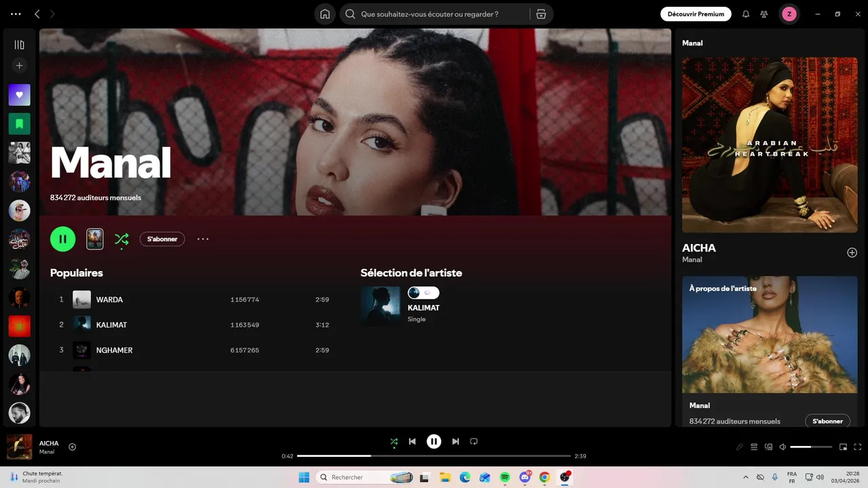Toggle repeat in bottom player bar

[474, 441]
